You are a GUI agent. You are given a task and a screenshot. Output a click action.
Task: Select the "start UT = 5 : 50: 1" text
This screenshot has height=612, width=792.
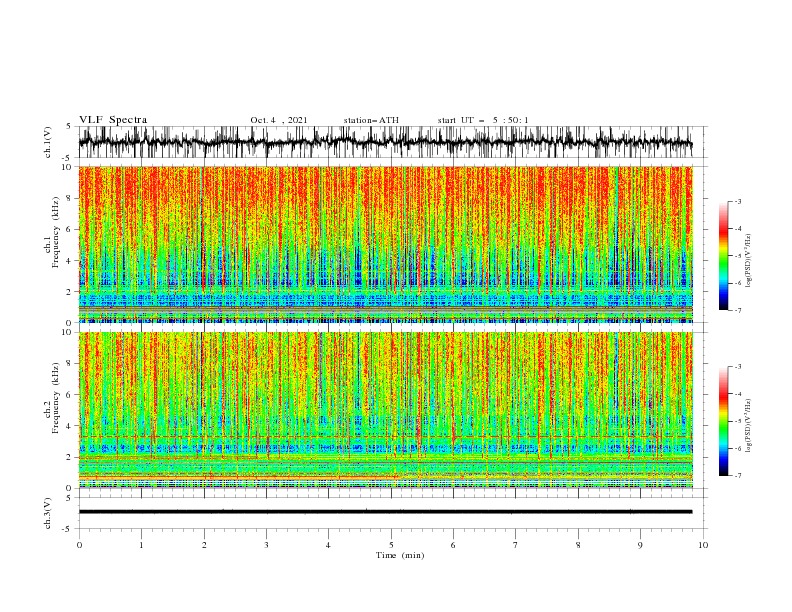tap(483, 120)
